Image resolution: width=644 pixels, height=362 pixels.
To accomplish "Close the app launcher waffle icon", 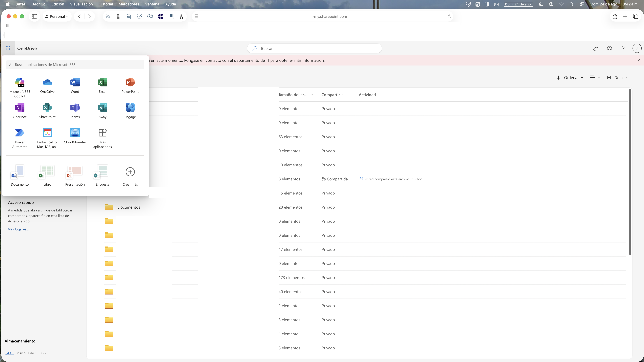I will click(8, 48).
